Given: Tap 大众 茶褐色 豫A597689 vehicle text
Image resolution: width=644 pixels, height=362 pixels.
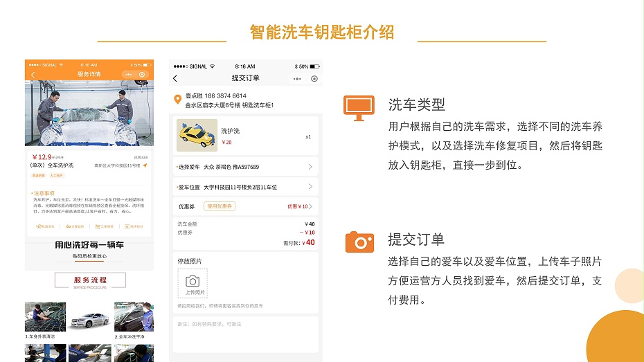Looking at the screenshot, I should click(x=231, y=167).
